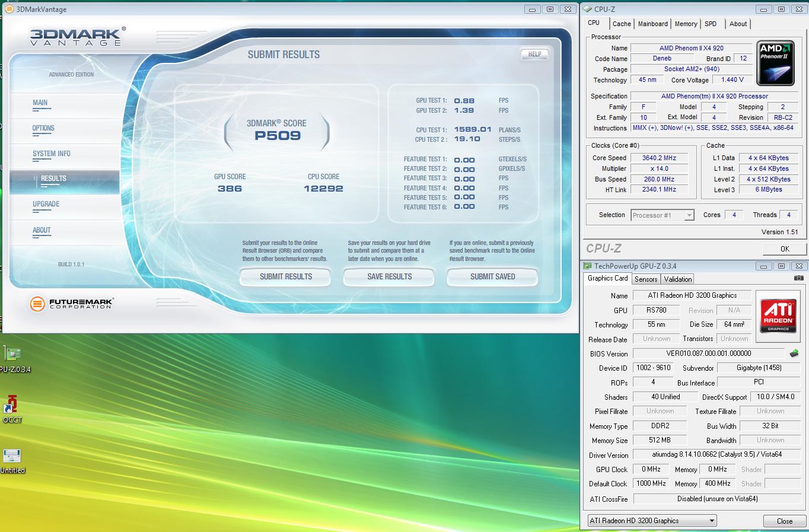Switch to the Cache tab in CPU-Z

point(622,24)
